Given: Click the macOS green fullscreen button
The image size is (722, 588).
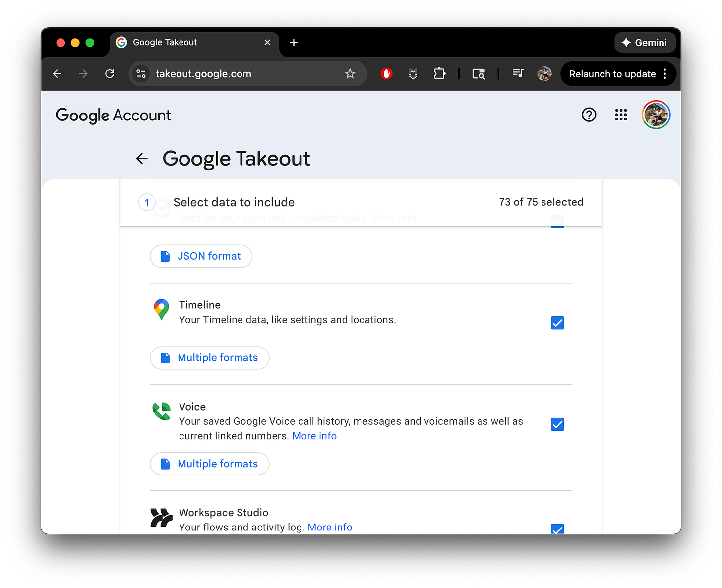Looking at the screenshot, I should (x=90, y=43).
